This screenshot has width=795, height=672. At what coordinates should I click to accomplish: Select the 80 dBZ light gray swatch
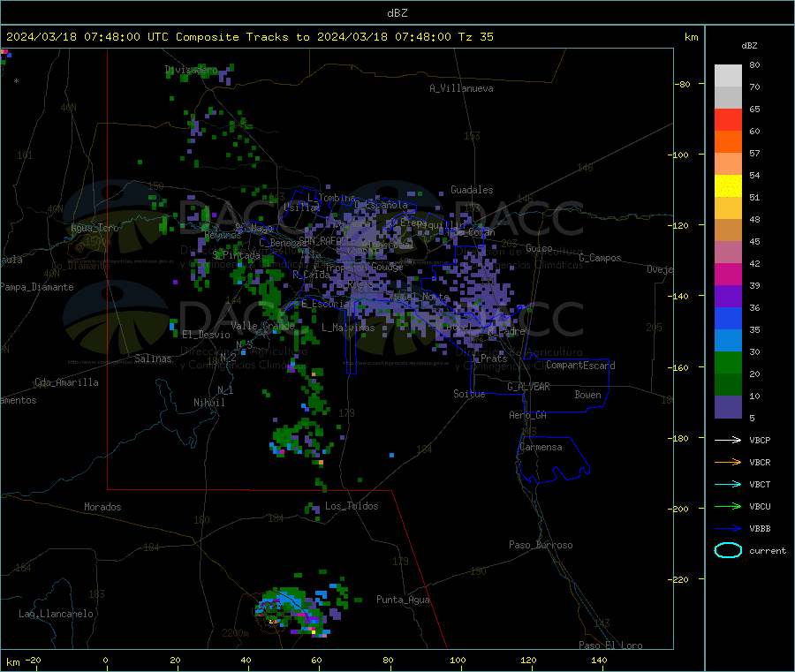[x=728, y=76]
